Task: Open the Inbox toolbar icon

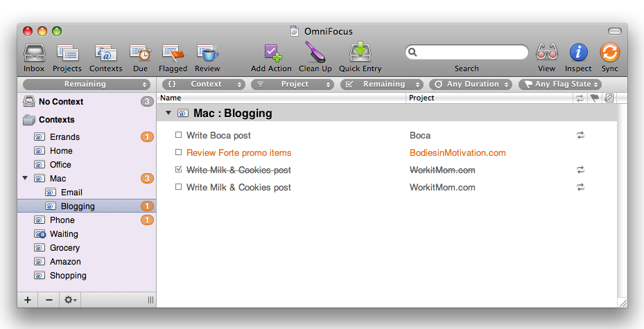Action: 34,53
